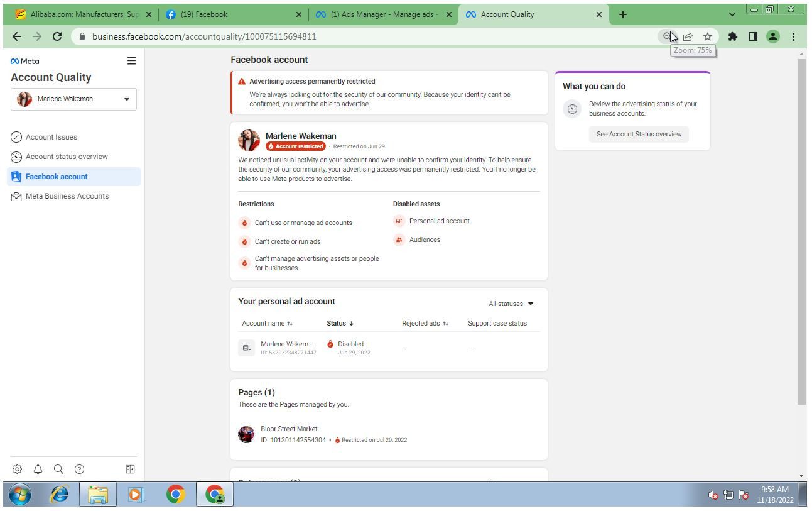
Task: Close the Alibaba.com tab
Action: coord(148,14)
